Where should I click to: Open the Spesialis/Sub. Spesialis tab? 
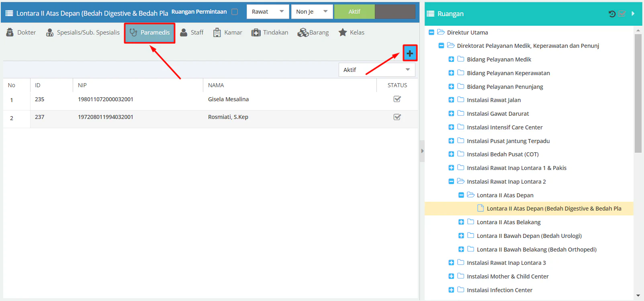83,33
